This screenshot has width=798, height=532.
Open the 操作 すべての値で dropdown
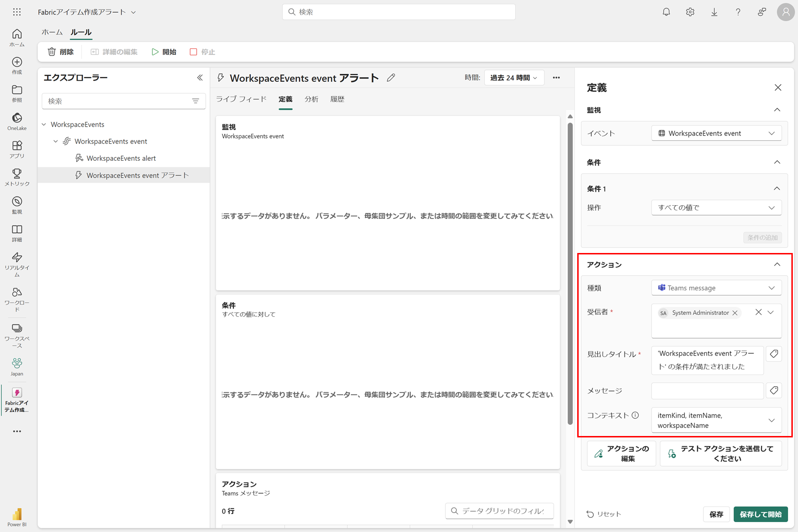coord(717,208)
